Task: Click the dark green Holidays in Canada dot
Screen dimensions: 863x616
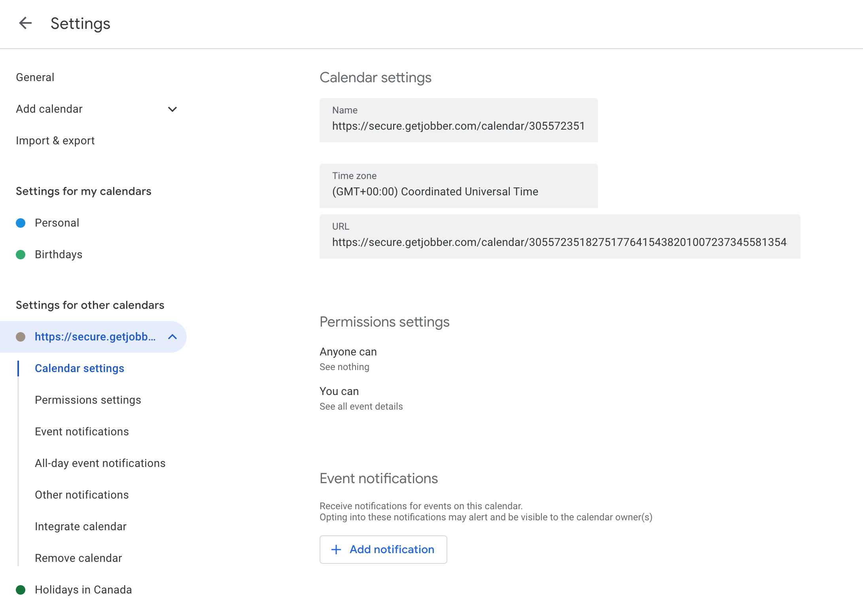Action: [x=21, y=590]
